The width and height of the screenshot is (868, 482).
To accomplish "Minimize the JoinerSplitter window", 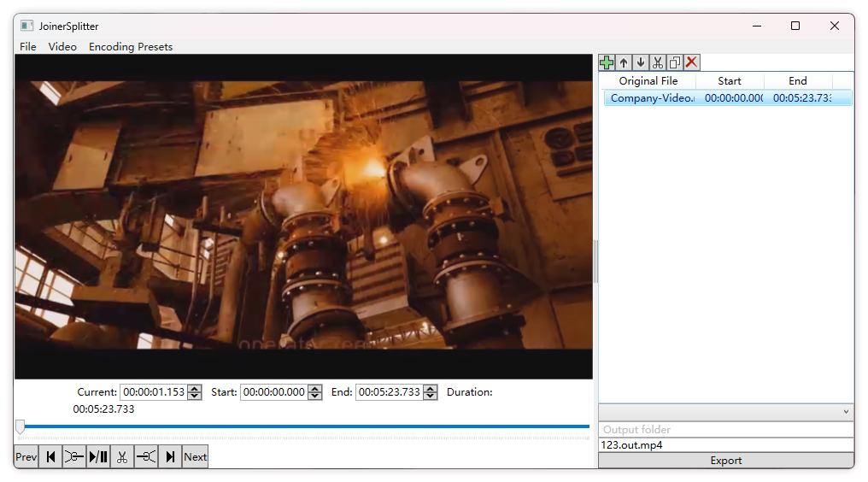I will (x=757, y=26).
